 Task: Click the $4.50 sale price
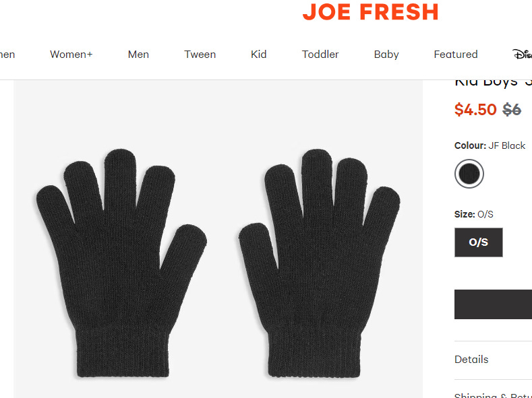click(475, 109)
